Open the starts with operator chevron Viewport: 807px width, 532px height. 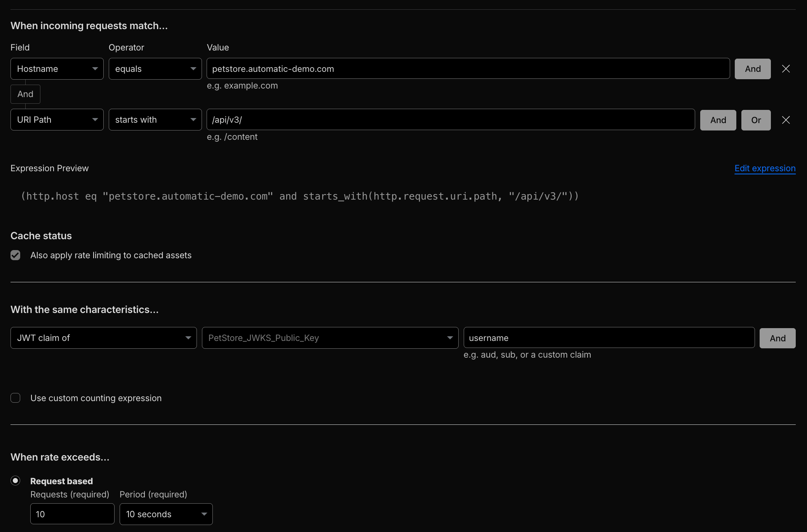pos(193,120)
